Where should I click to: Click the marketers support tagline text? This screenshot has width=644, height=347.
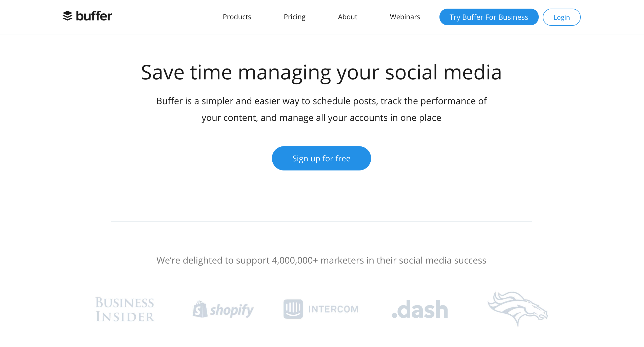coord(322,260)
